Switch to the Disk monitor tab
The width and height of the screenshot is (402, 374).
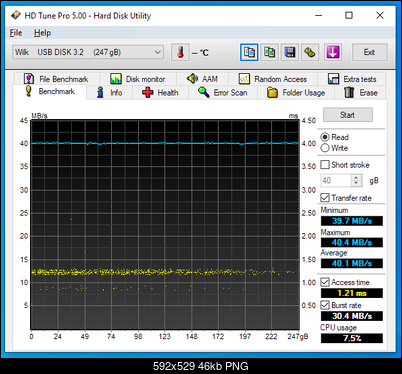[137, 79]
